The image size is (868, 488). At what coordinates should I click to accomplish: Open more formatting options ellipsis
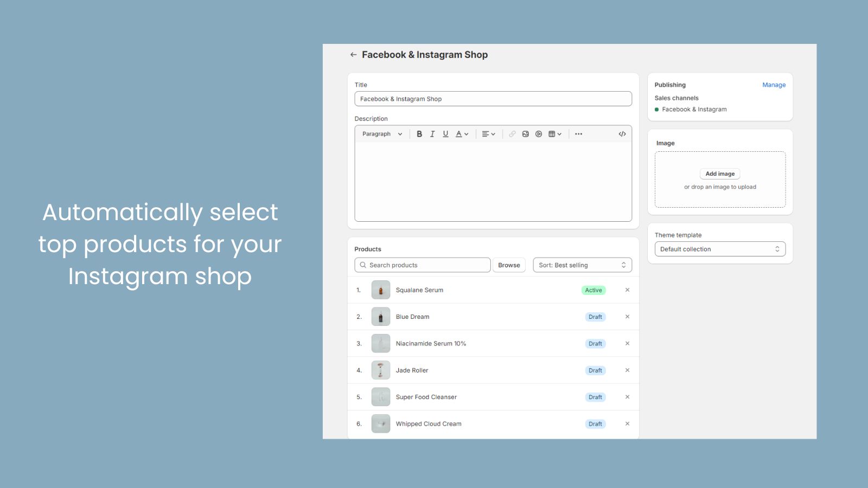(579, 134)
